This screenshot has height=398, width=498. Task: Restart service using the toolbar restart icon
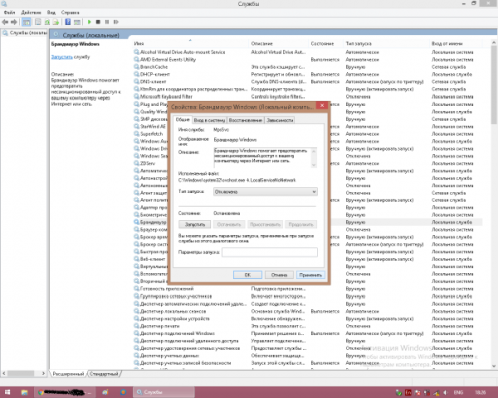[116, 22]
